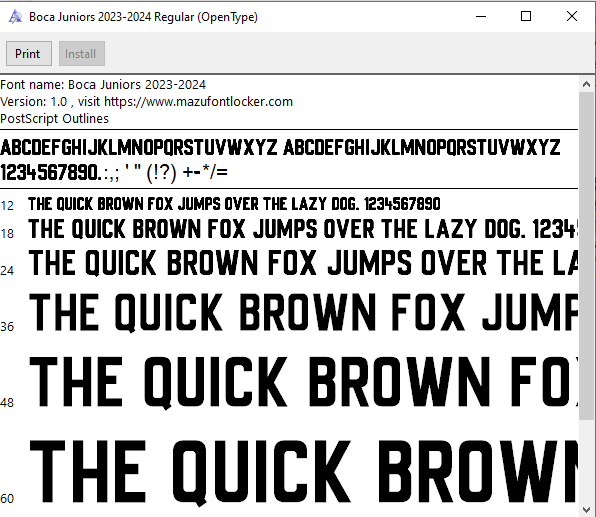Click the scrollbar up arrow

point(586,84)
